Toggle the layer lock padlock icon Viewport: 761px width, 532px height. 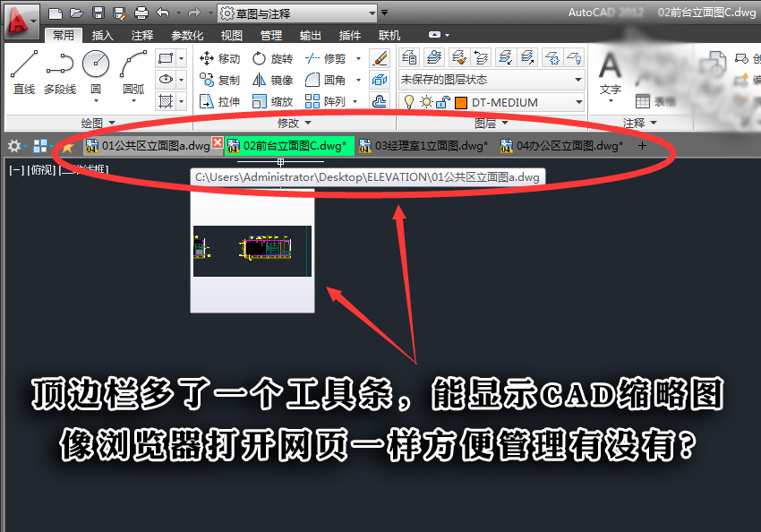(x=443, y=102)
